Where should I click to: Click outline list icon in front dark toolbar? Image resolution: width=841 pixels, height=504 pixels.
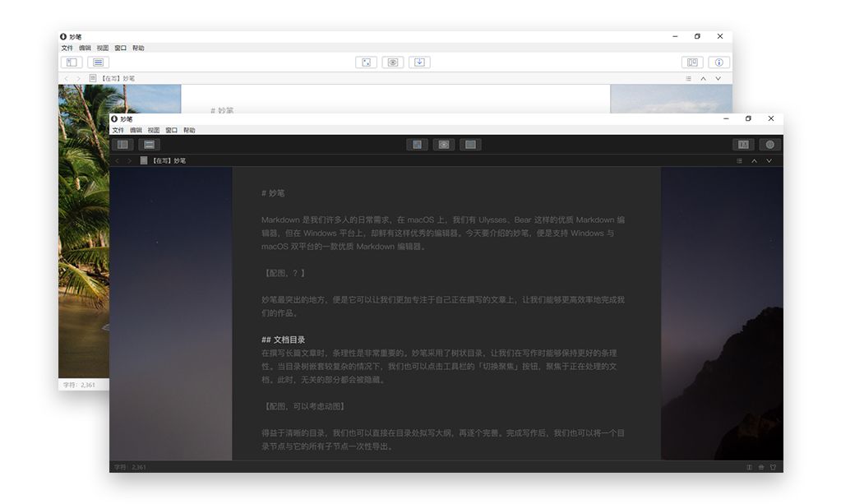pos(149,144)
